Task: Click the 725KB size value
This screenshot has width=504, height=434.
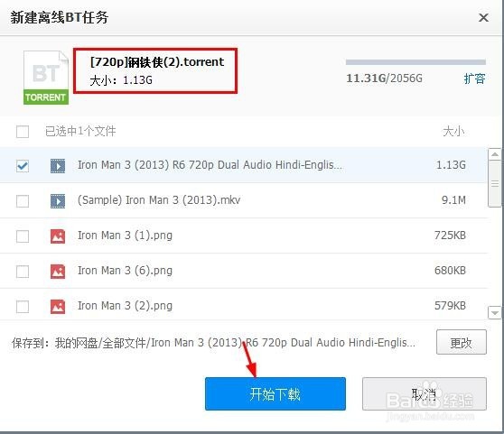Action: click(x=451, y=235)
